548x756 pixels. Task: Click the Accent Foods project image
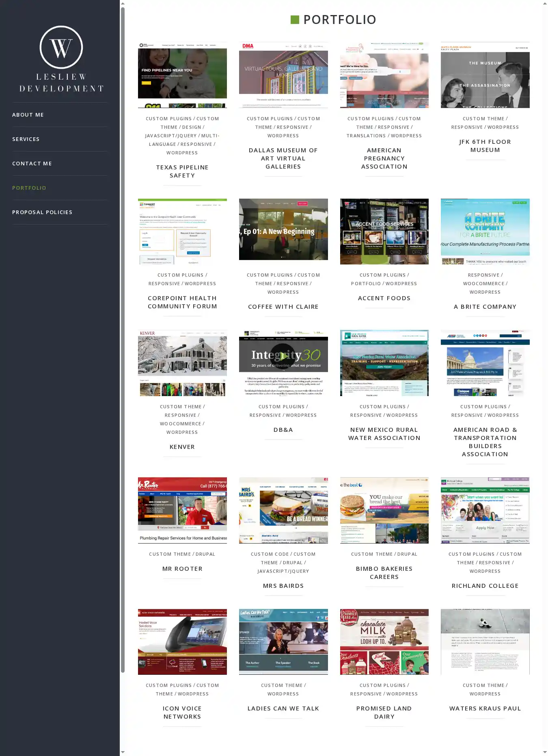[384, 231]
